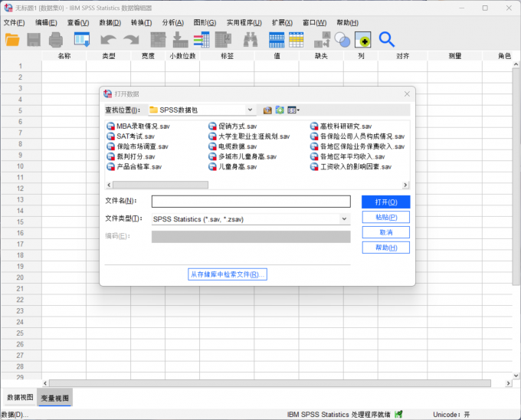
Task: Open the recall recent dialogs icon
Action: 82,40
